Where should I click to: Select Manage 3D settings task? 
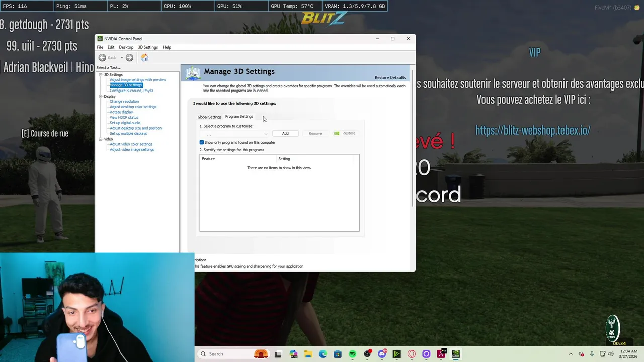pyautogui.click(x=126, y=85)
